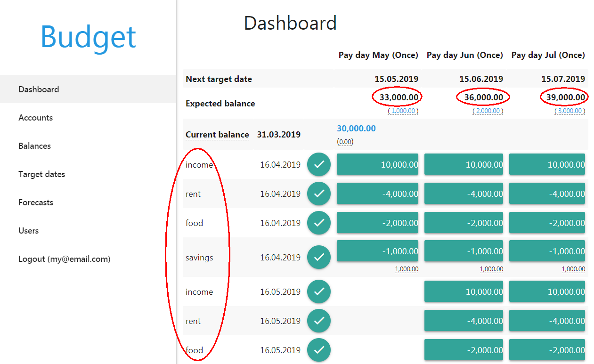Click the -1,000.00 savings button under Pay day May
This screenshot has width=594, height=364.
pyautogui.click(x=377, y=251)
